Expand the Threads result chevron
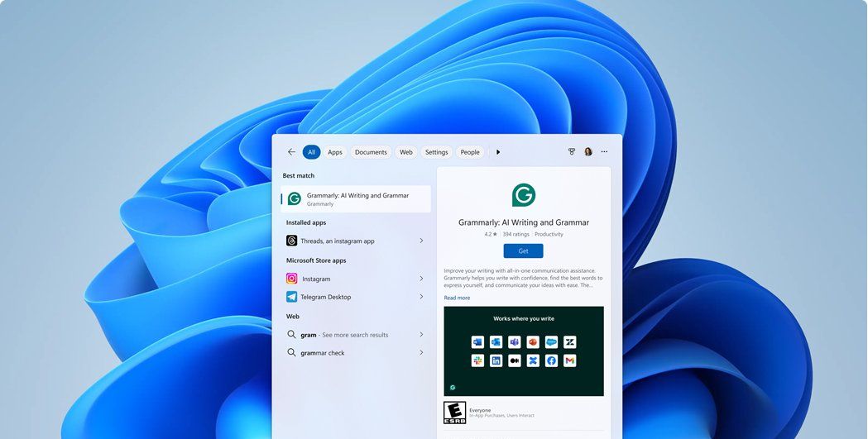Image resolution: width=868 pixels, height=439 pixels. point(421,241)
